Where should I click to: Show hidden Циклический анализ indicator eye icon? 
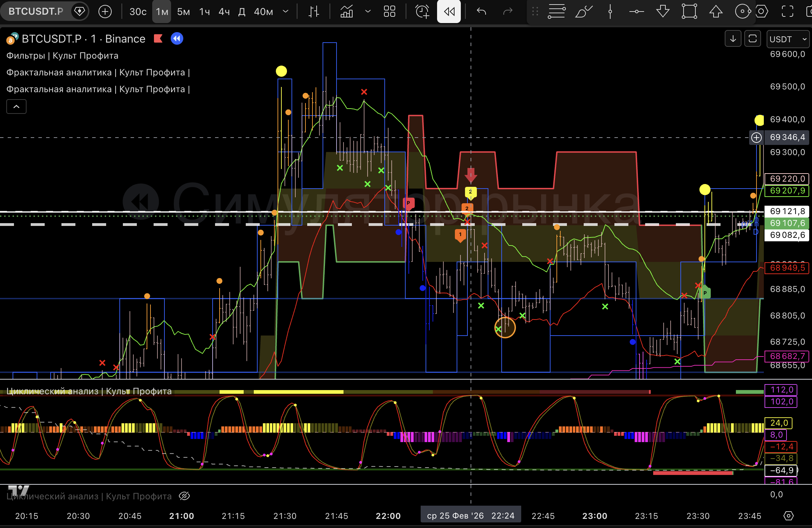[x=184, y=496]
